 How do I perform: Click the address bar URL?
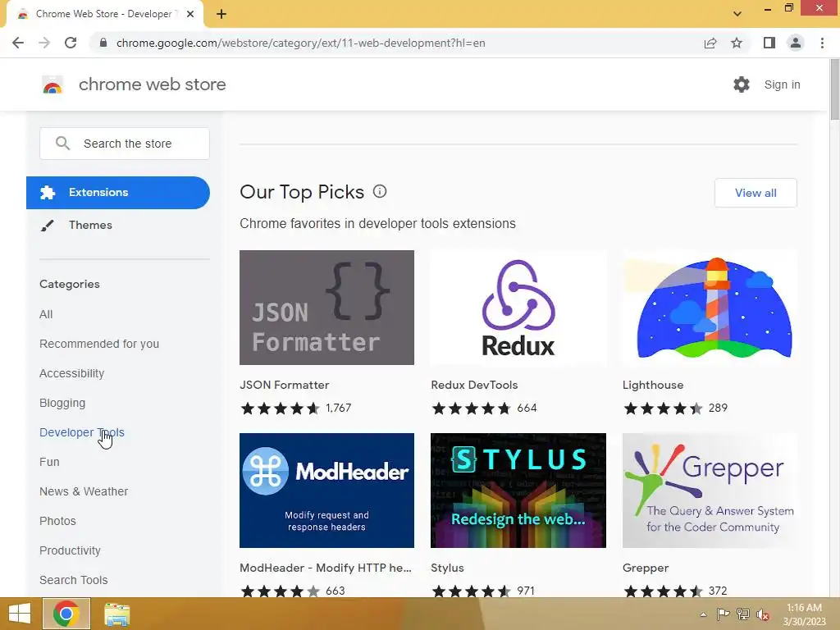click(x=300, y=43)
